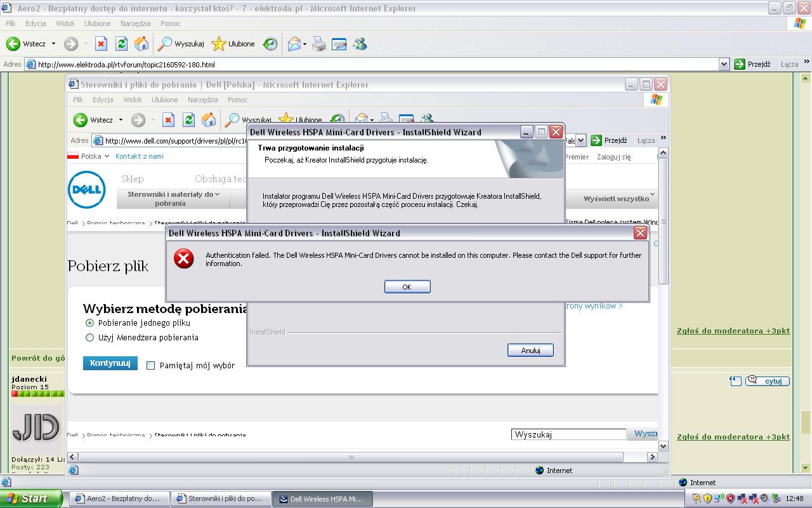This screenshot has width=812, height=508.
Task: Expand Sterowniki i materiały do pobrania menu
Action: [173, 198]
